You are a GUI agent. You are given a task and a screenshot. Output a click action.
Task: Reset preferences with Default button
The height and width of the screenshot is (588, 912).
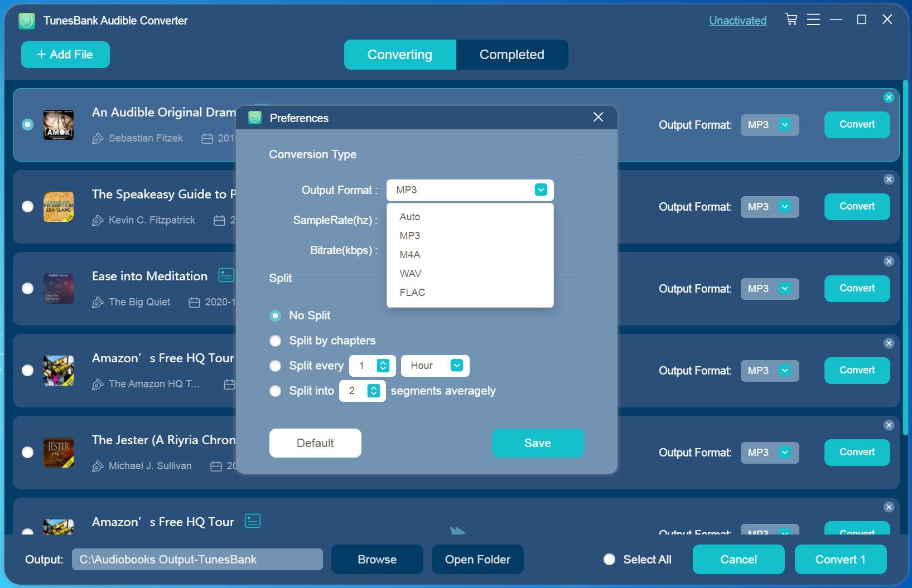point(315,443)
